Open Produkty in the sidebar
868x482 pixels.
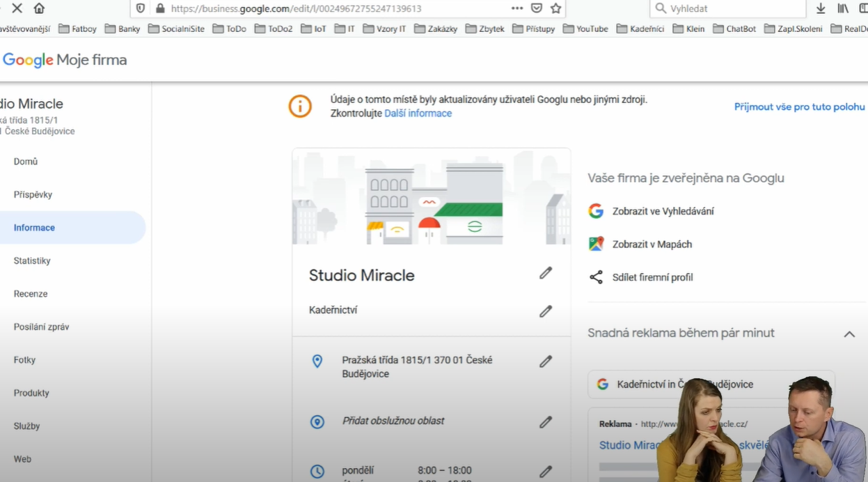click(31, 393)
